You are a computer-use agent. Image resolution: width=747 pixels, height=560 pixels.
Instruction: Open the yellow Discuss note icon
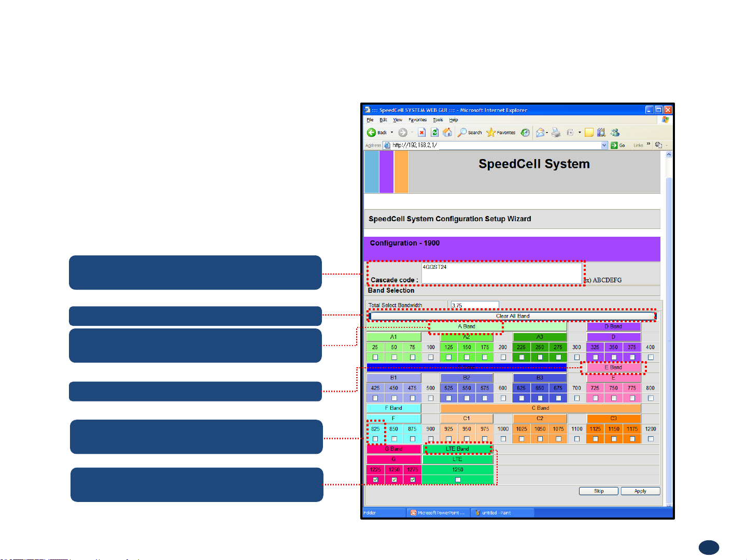tap(589, 133)
